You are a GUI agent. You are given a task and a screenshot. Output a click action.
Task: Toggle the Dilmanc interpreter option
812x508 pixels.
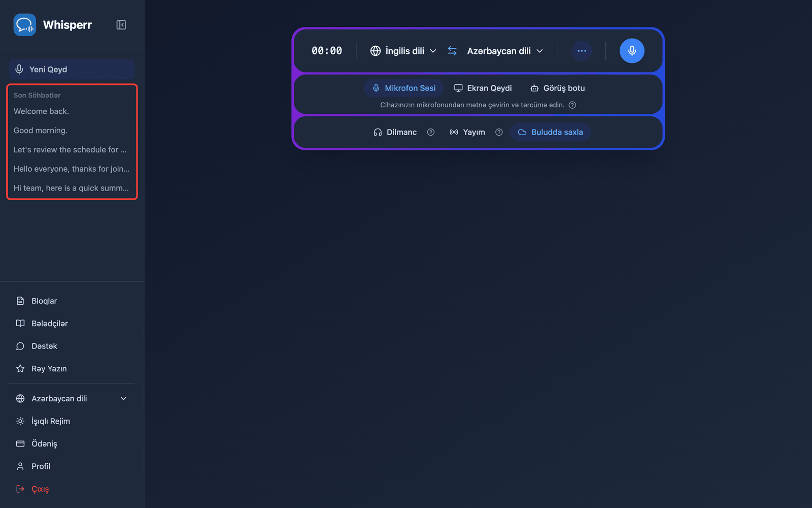coord(395,132)
